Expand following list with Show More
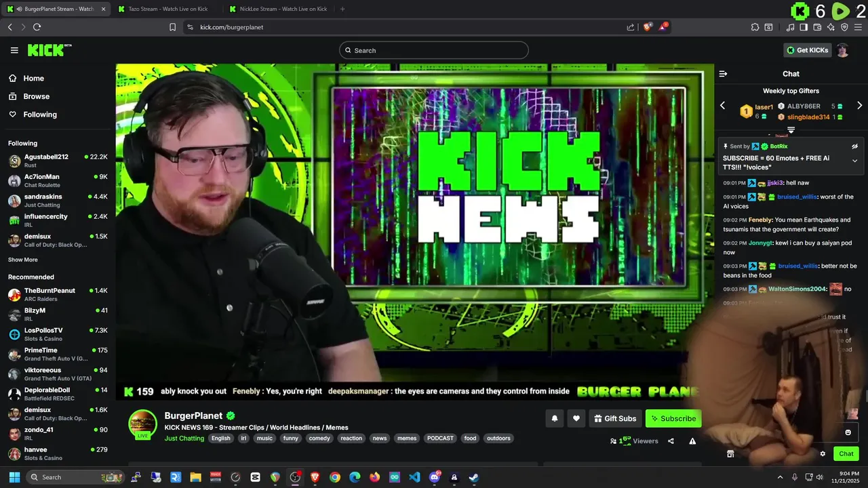Screen dimensions: 868x488 click(23, 260)
